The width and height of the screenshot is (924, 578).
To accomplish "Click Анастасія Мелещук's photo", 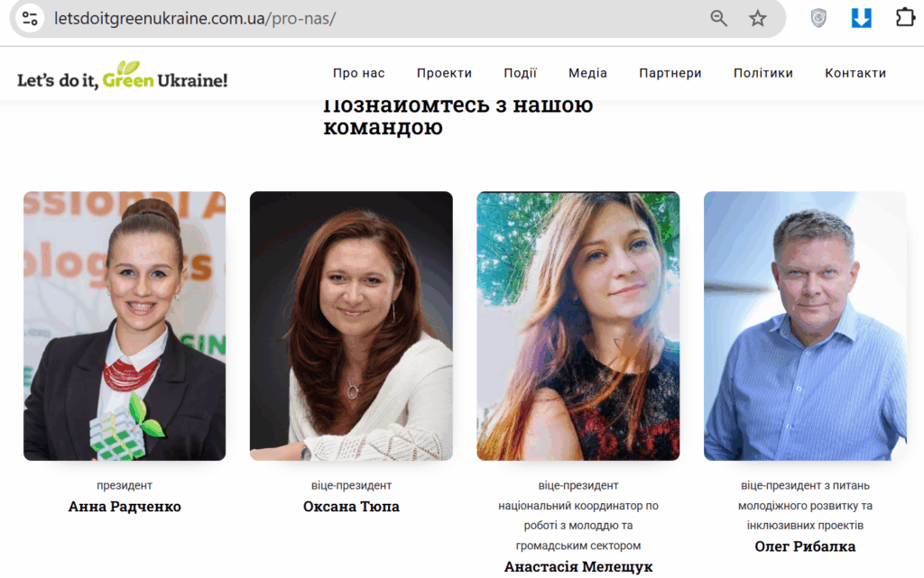I will 578,326.
